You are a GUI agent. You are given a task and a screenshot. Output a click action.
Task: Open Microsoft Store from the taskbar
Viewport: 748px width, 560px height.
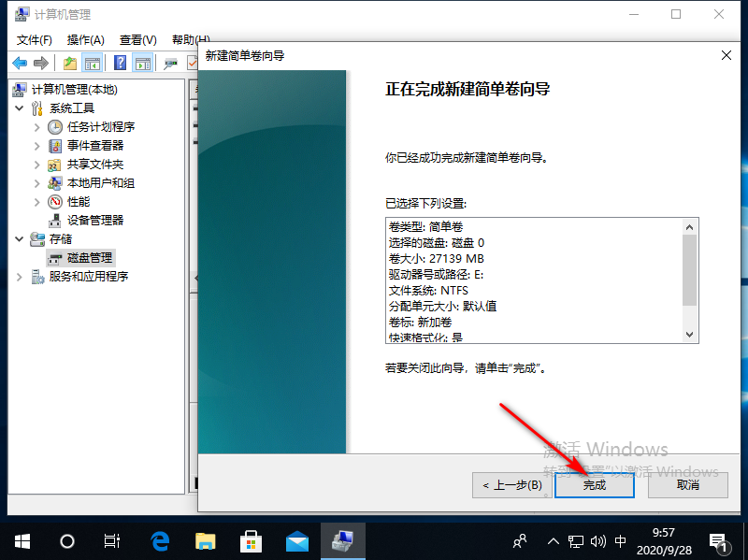tap(251, 540)
